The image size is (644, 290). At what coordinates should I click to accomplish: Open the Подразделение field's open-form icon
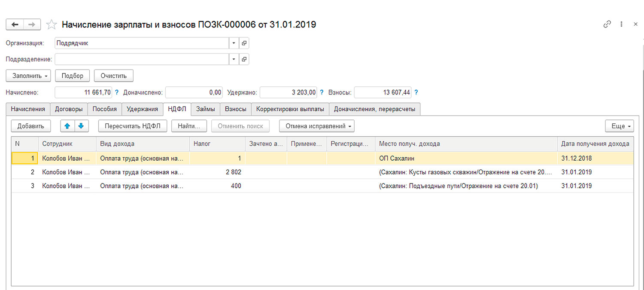tap(244, 59)
